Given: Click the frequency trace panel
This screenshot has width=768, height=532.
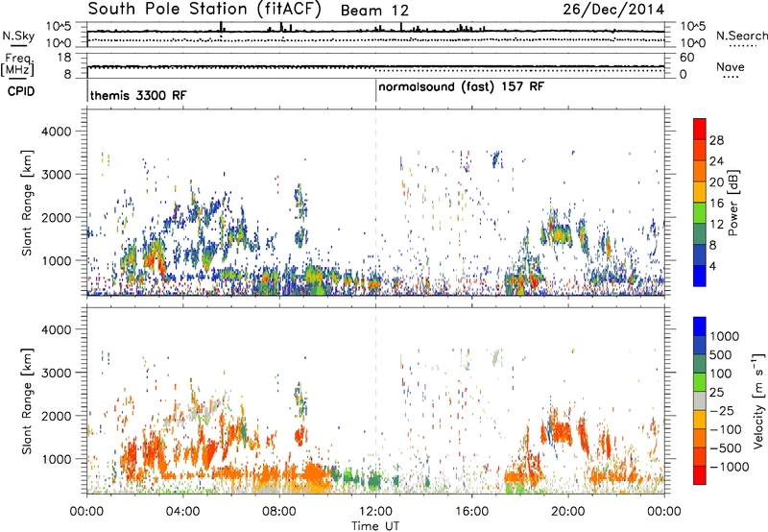Looking at the screenshot, I should (375, 65).
